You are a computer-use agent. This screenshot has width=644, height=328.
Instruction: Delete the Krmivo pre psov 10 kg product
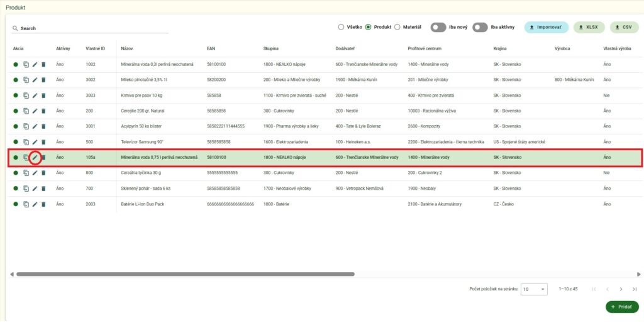click(43, 96)
